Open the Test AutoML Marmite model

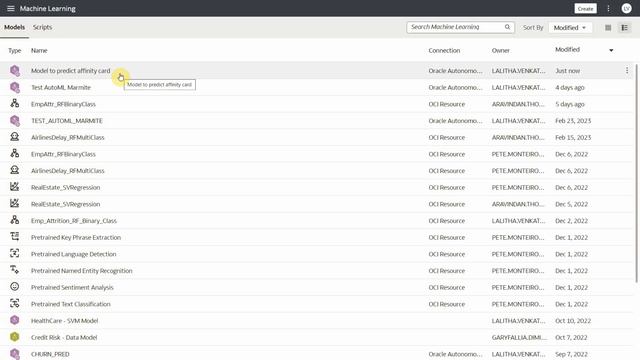click(61, 87)
